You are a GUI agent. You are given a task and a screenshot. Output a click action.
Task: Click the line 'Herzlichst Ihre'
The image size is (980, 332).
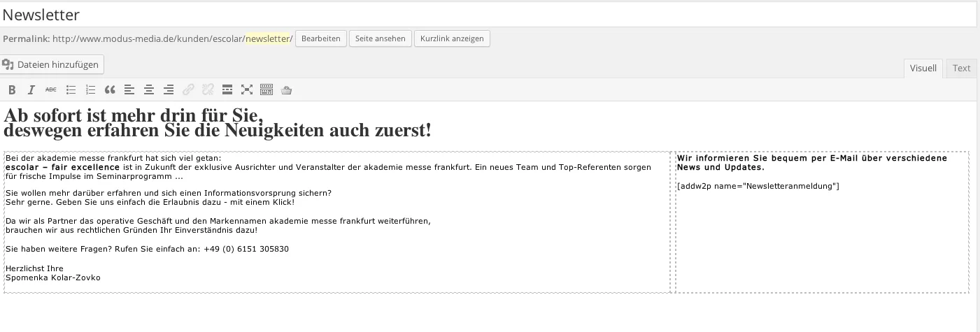(x=34, y=268)
